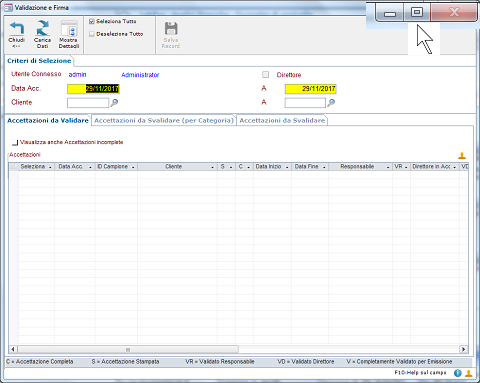480x383 pixels.
Task: Open the Responsabile column dropdown
Action: point(388,167)
